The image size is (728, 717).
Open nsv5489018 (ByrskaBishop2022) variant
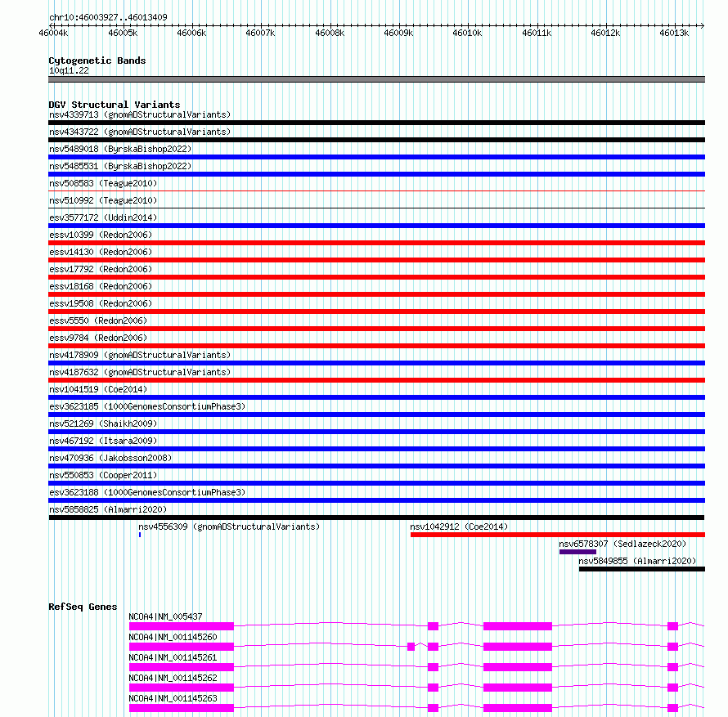coord(120,149)
